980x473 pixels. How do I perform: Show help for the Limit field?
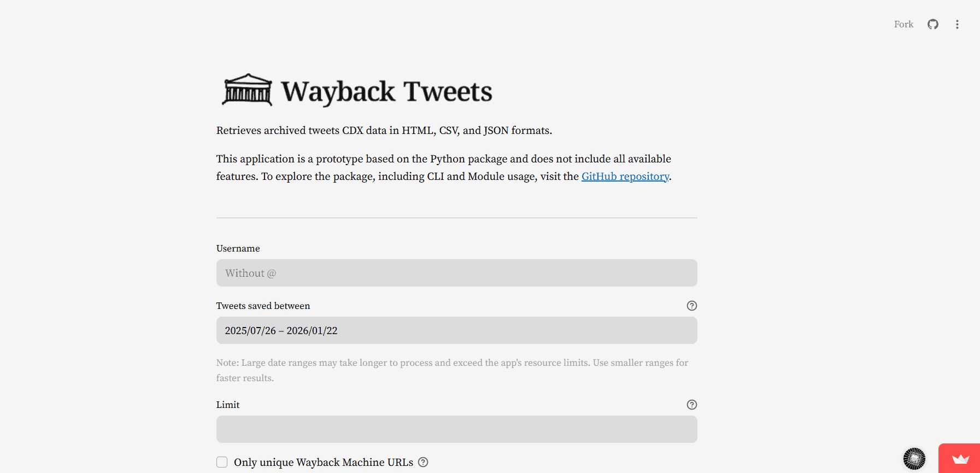[691, 405]
